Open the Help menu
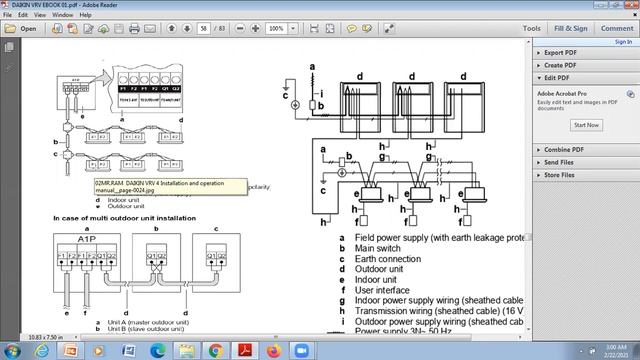The width and height of the screenshot is (640, 360). 85,15
